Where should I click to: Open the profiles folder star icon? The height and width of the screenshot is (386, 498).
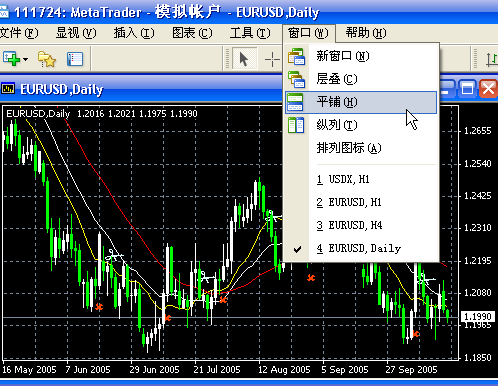pos(46,59)
